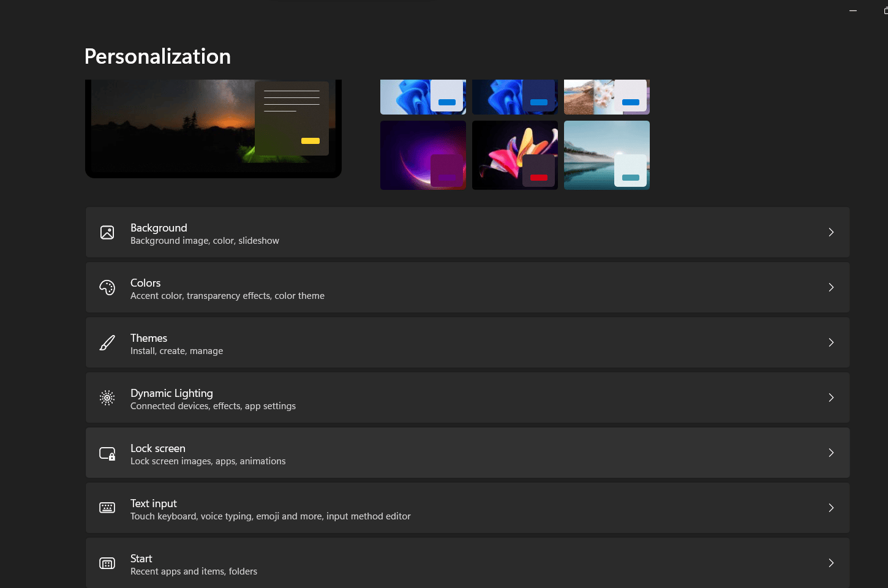
Task: Click the Colors palette icon
Action: pyautogui.click(x=107, y=287)
